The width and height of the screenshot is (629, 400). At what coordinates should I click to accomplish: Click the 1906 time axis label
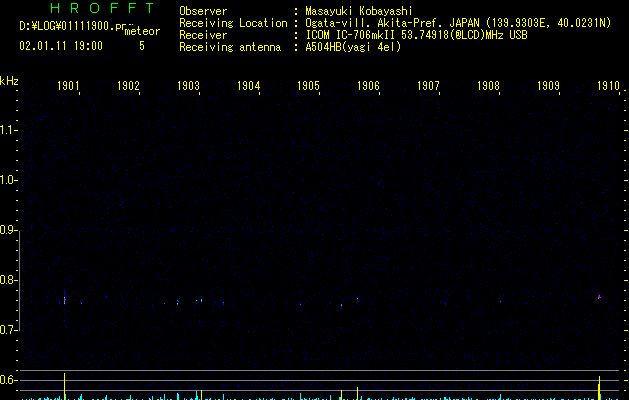click(x=368, y=85)
